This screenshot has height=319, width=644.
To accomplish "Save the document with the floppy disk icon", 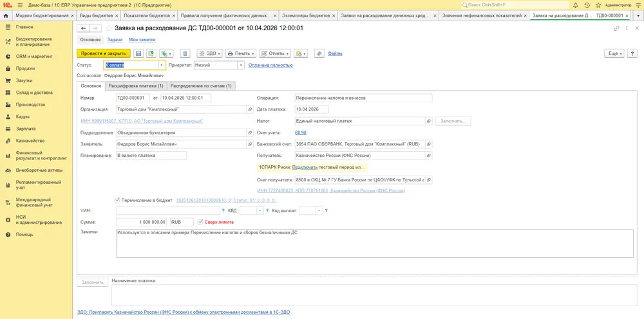I will point(138,53).
